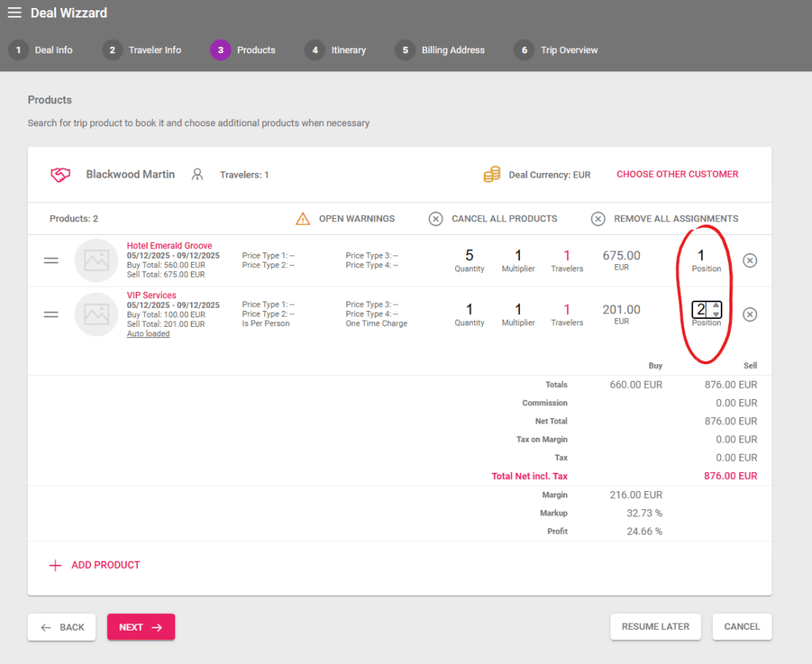Remove Hotel Emerald Groove with its X icon
Viewport: 812px width, 664px height.
[x=749, y=259]
